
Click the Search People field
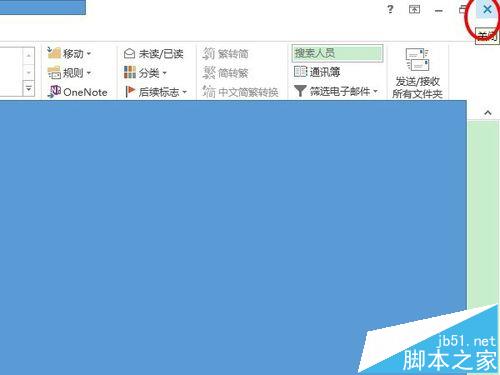[x=337, y=53]
